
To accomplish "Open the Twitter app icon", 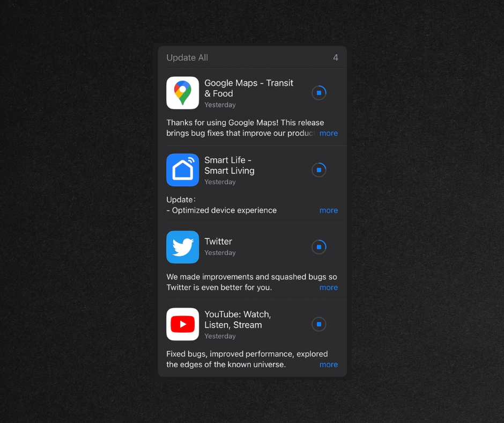I will (183, 247).
